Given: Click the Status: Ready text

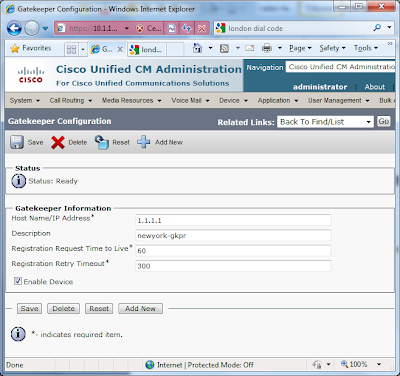Looking at the screenshot, I should tap(53, 181).
